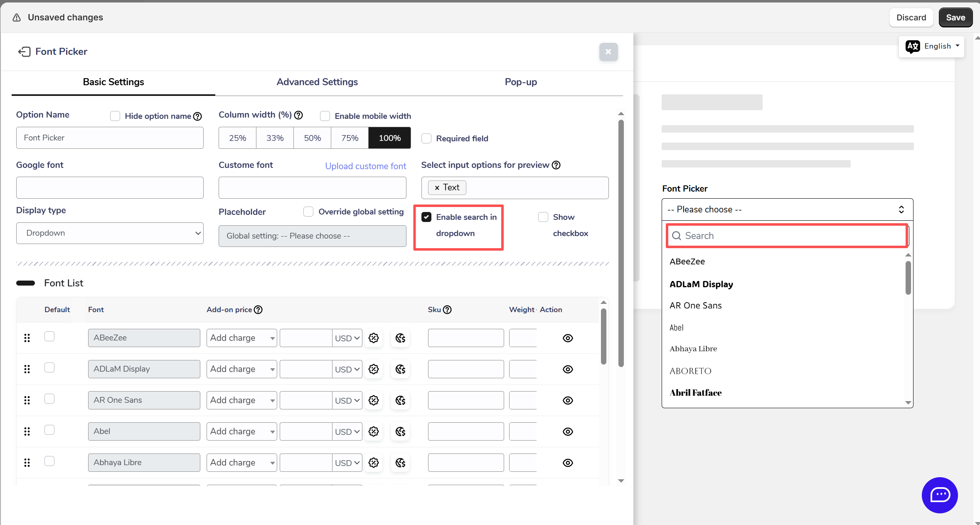This screenshot has height=525, width=980.
Task: Click the Sku help question icon
Action: (x=447, y=310)
